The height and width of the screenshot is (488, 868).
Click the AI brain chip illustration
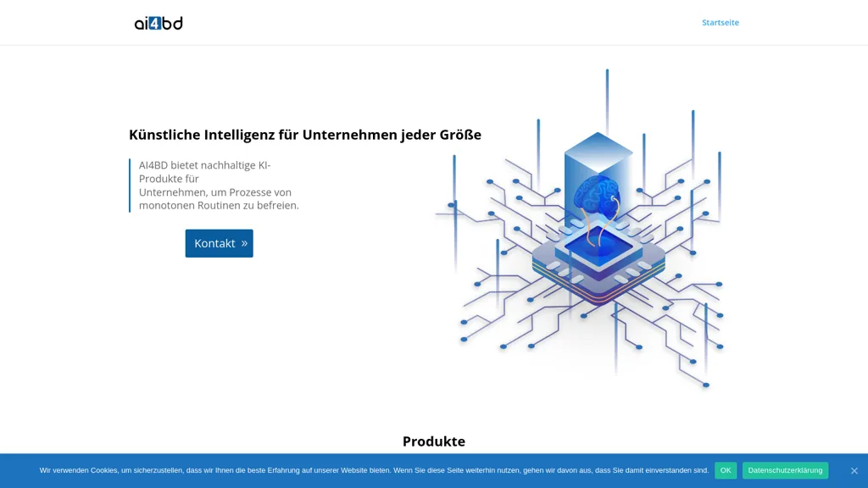580,228
